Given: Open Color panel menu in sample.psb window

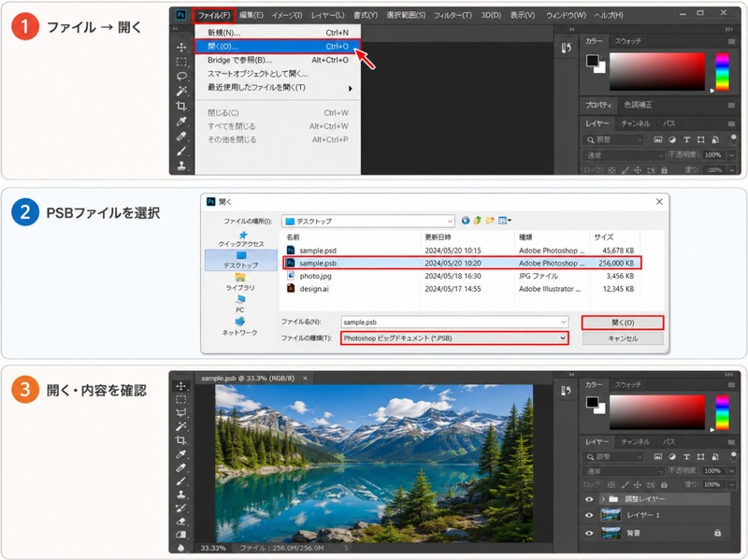Looking at the screenshot, I should pos(731,384).
